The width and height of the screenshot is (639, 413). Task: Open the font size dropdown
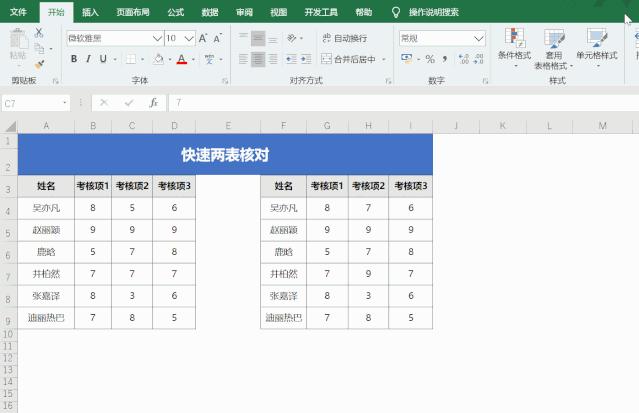pos(188,38)
